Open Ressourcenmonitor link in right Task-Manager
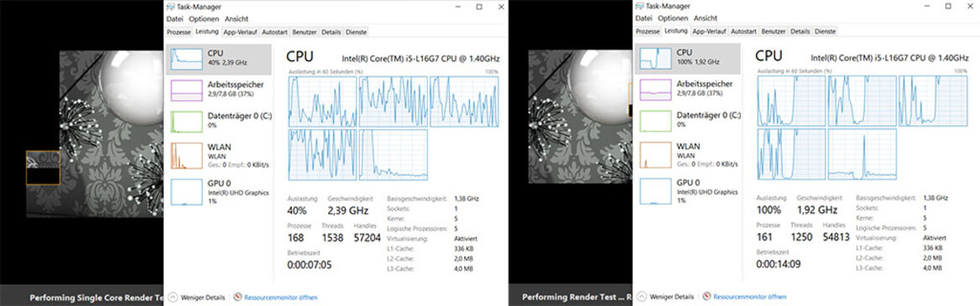The image size is (980, 306). (x=744, y=297)
